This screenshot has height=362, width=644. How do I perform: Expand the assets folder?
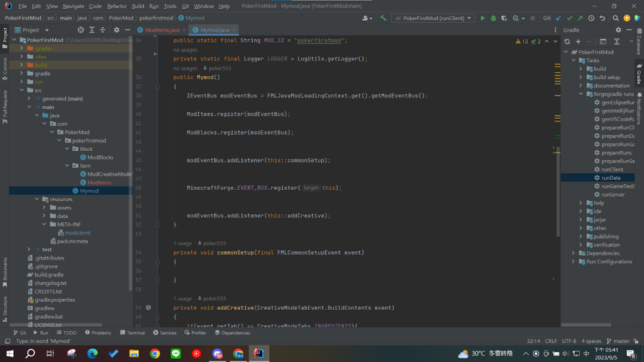pos(44,207)
